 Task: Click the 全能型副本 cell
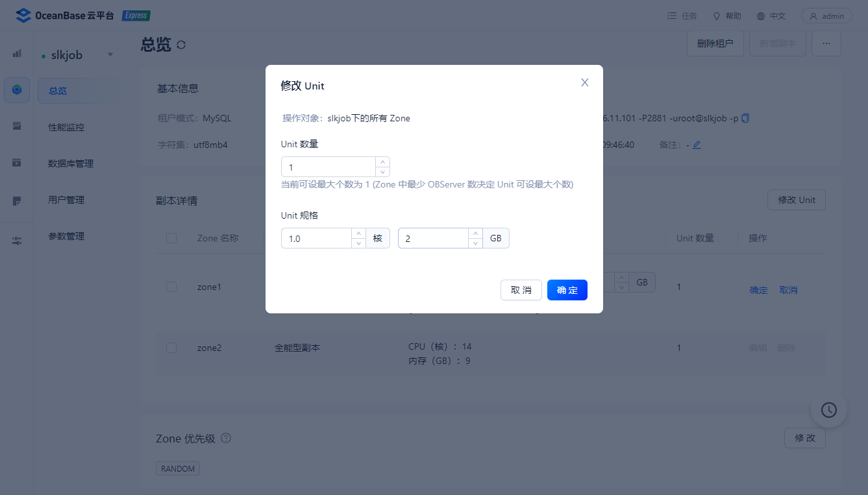pyautogui.click(x=297, y=348)
